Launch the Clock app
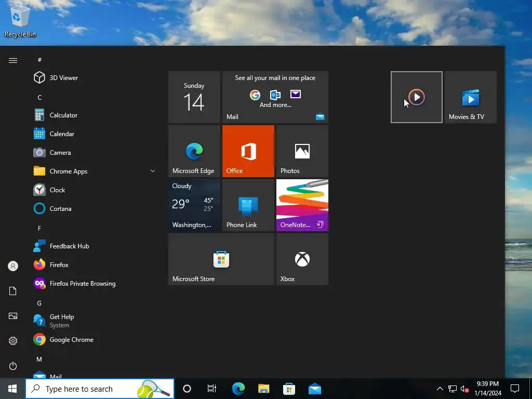This screenshot has height=399, width=532. click(x=95, y=190)
